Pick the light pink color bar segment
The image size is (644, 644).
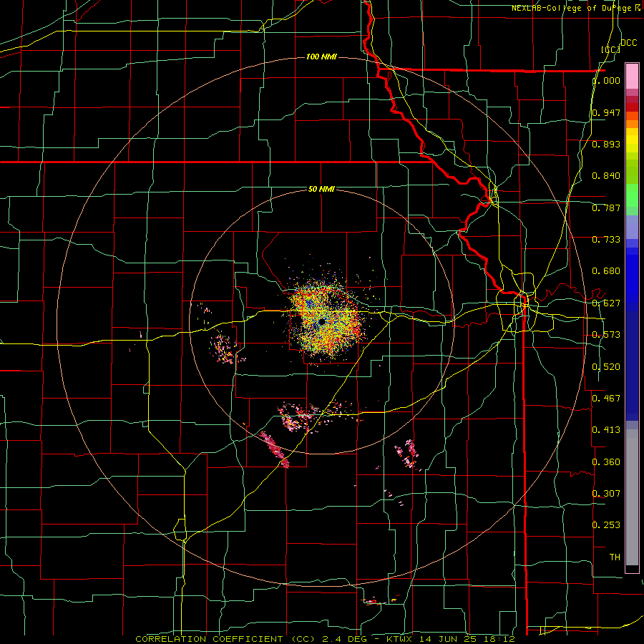pos(632,76)
